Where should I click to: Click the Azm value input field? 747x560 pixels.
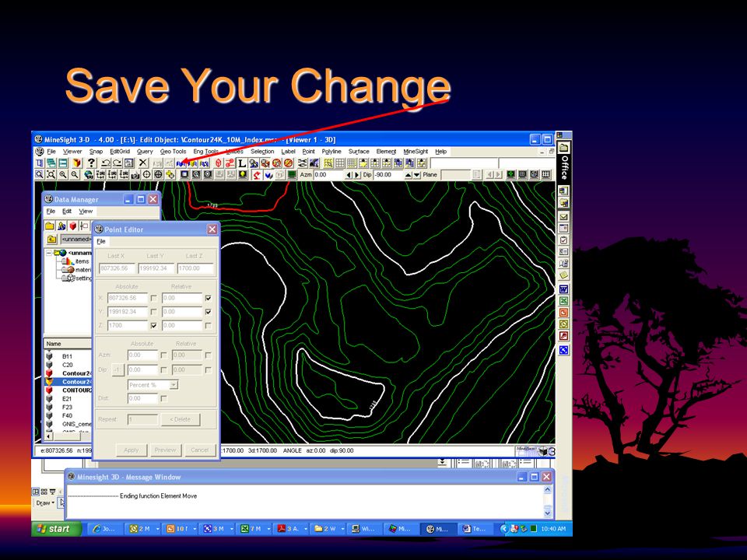point(329,175)
